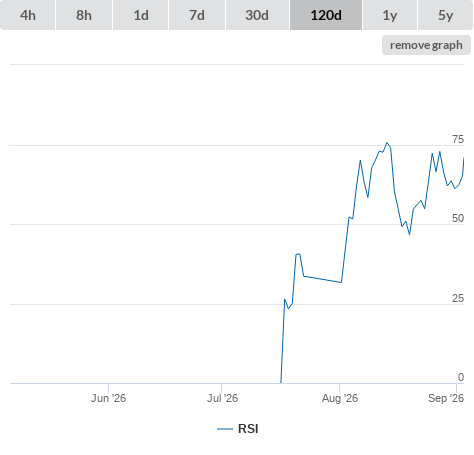474x455 pixels.
Task: Click the 75 y-axis value label
Action: coord(458,139)
